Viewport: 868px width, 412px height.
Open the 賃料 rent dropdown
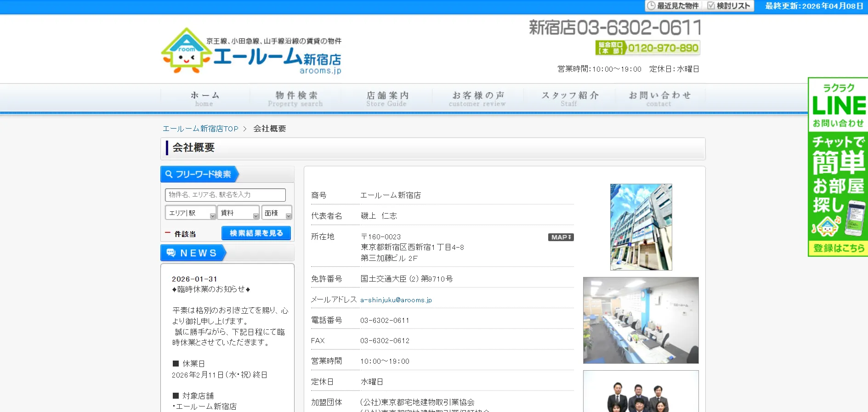point(238,213)
